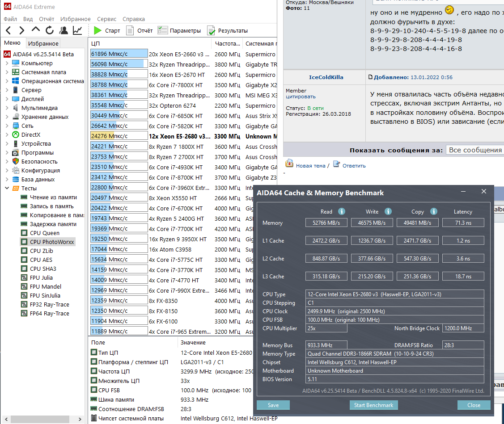Screen dimensions: 504x424
Task: Click the Ответить link
Action: [354, 166]
